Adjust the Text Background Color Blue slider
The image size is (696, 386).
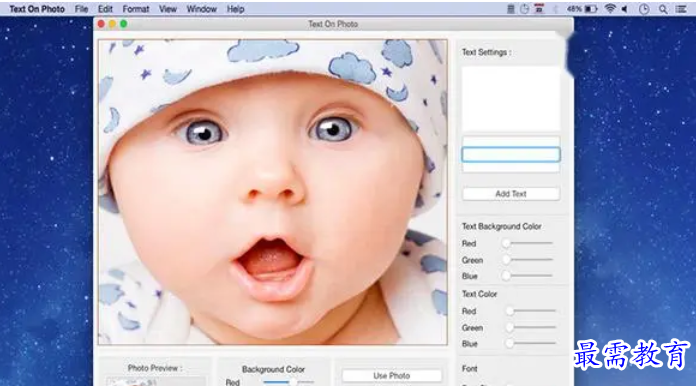coord(528,276)
